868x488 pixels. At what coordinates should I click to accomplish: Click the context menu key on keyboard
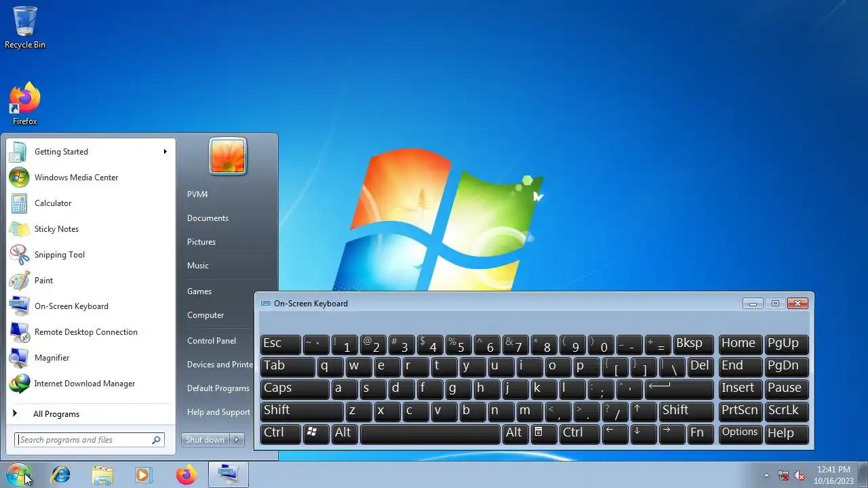(544, 434)
